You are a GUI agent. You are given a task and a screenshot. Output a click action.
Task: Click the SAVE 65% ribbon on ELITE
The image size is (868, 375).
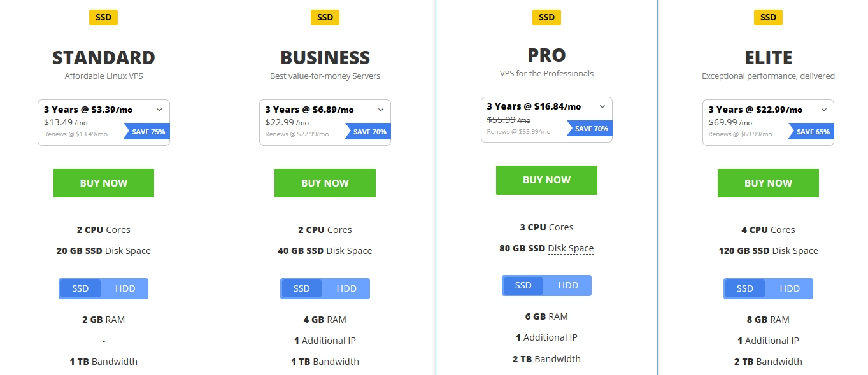812,132
